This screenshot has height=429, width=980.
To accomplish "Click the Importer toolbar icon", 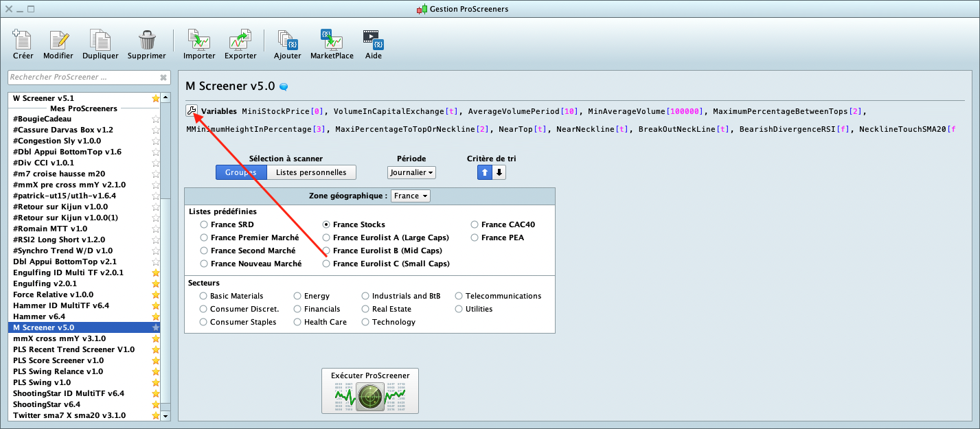I will pyautogui.click(x=199, y=40).
